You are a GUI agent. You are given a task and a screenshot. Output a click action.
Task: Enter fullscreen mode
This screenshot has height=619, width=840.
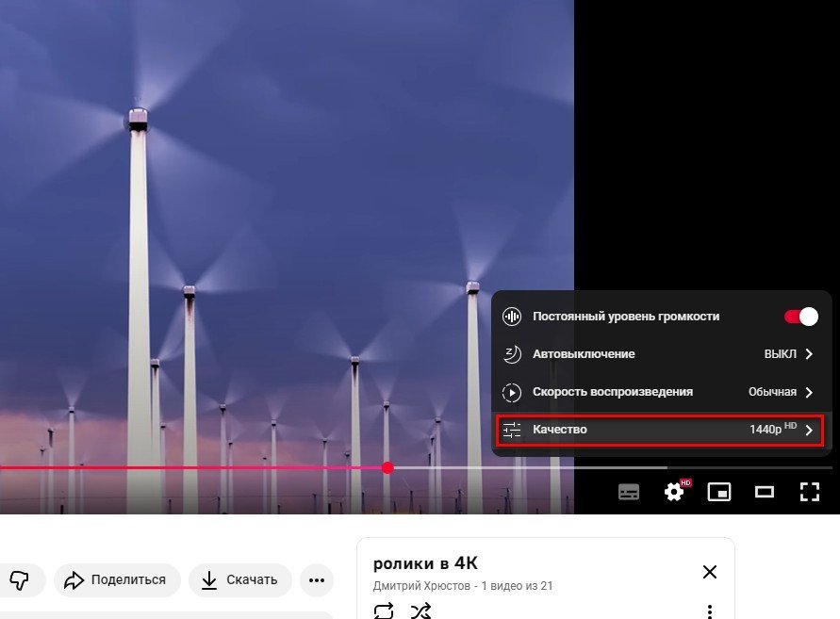[810, 492]
